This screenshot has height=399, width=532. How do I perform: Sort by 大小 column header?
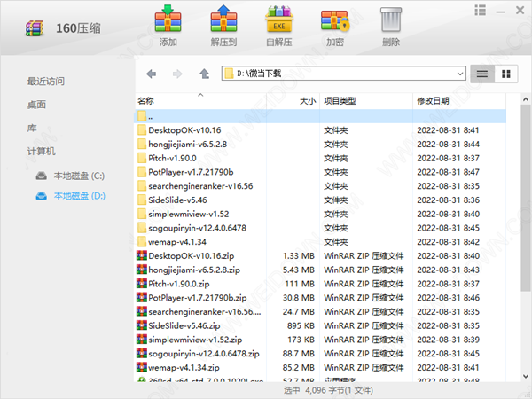pyautogui.click(x=293, y=101)
